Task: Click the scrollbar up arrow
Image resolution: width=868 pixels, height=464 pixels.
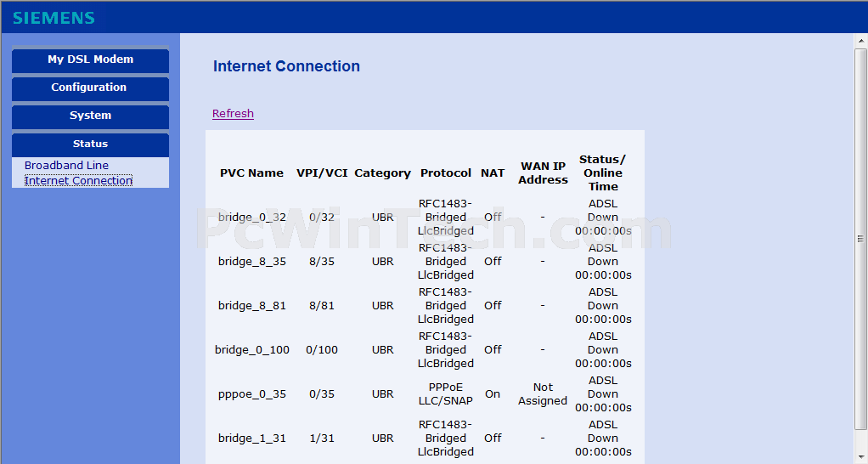Action: click(861, 41)
